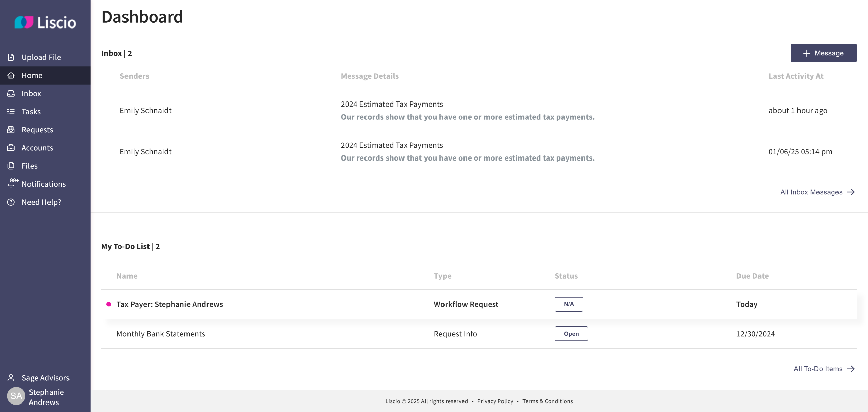Click the Liscio logo
This screenshot has height=412, width=868.
[45, 22]
